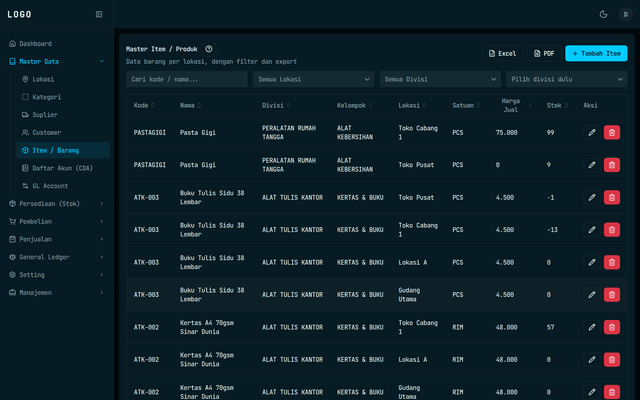Expand Persediaan (Stok) menu
This screenshot has height=400, width=640.
(57, 204)
